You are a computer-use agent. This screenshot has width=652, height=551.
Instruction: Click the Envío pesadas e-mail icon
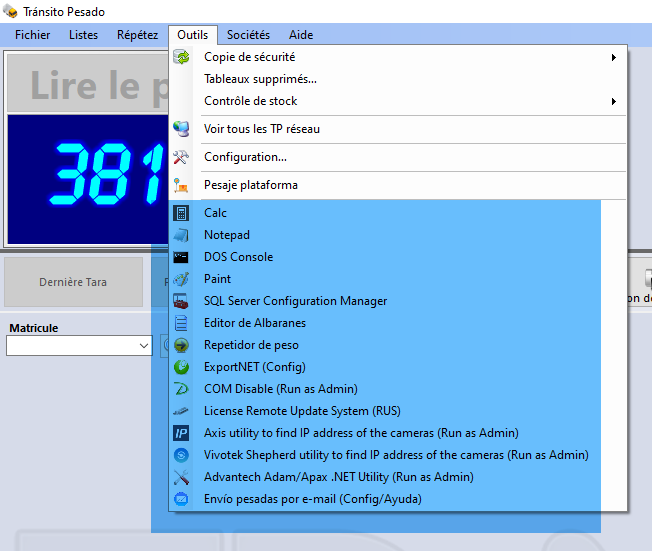coord(181,499)
